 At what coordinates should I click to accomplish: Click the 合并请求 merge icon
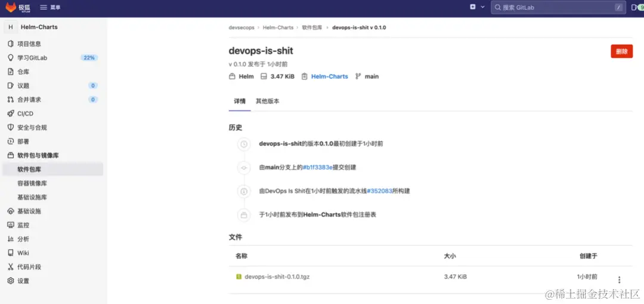click(11, 100)
